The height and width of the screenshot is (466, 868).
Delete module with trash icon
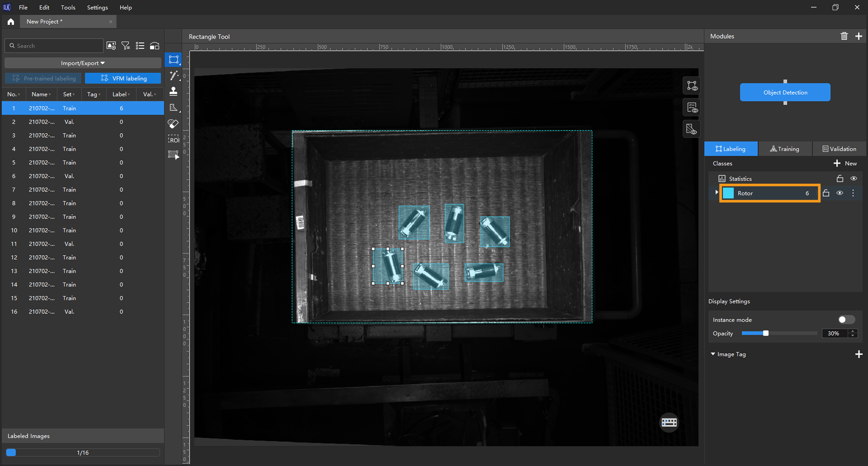pos(844,36)
